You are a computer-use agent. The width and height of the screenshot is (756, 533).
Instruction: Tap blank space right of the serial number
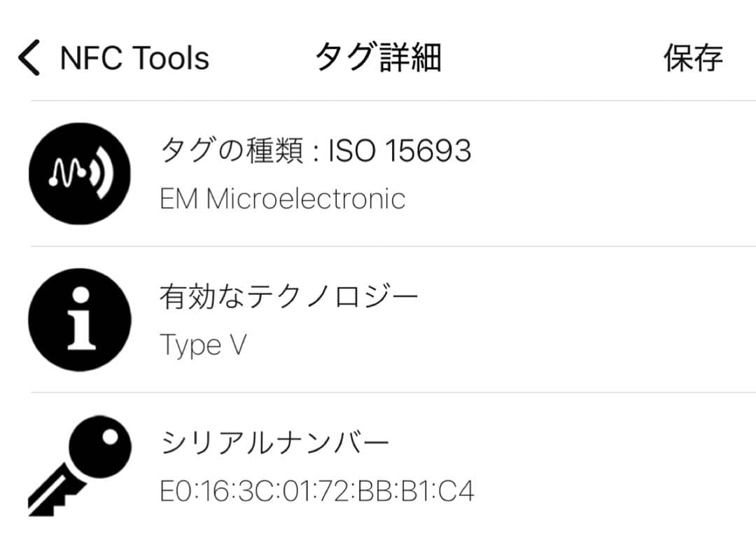[609, 491]
